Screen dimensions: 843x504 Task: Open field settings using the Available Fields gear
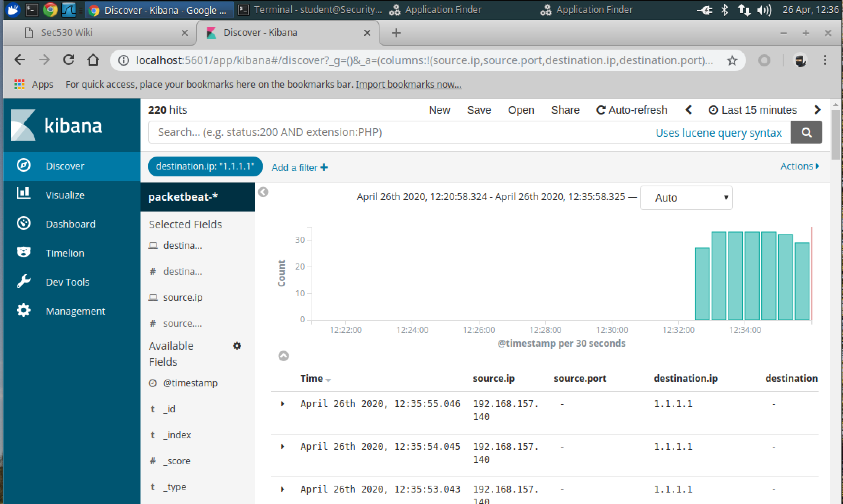(x=237, y=346)
